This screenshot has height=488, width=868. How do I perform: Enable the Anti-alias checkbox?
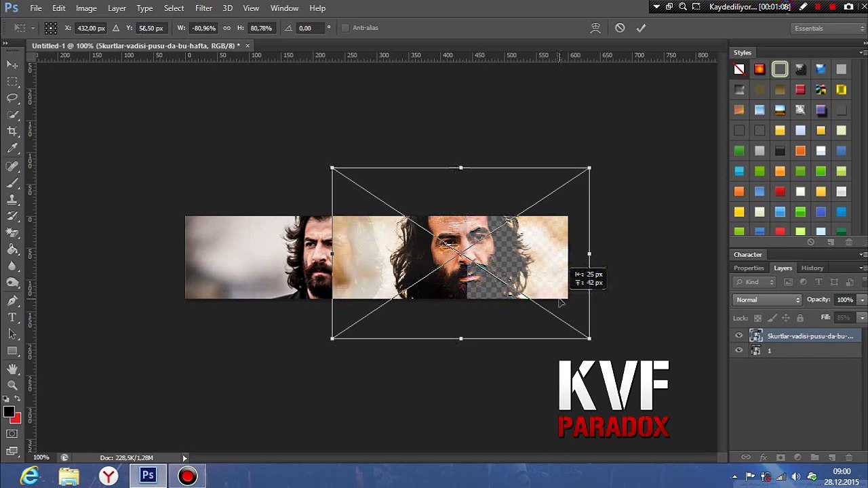pos(345,28)
